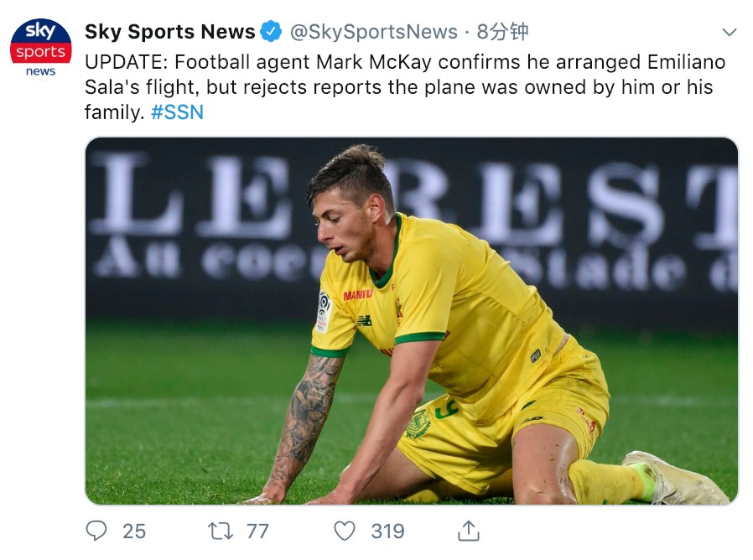Screen dimensions: 753x560
Task: Click the 8分钟 tweet timestamp
Action: click(502, 32)
